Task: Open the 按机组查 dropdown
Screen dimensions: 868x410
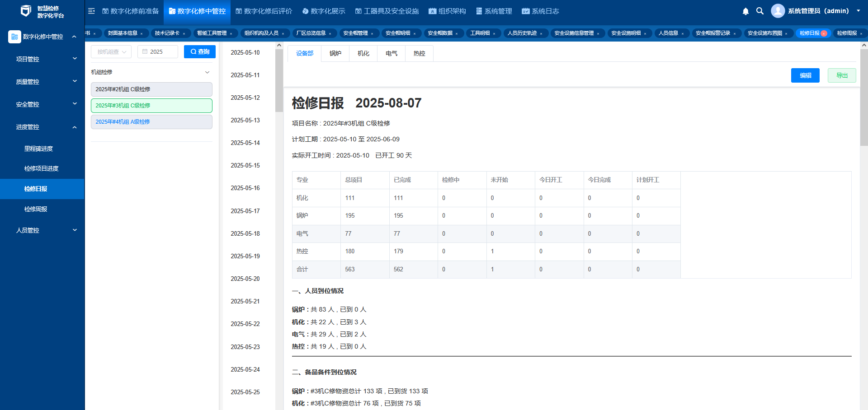Action: [x=111, y=52]
